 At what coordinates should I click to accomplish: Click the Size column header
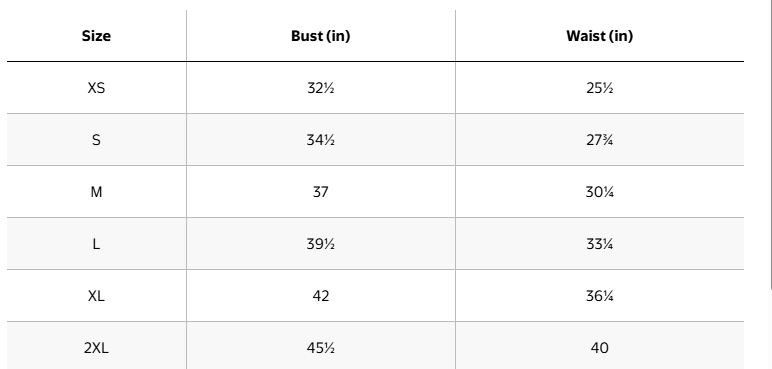(96, 36)
